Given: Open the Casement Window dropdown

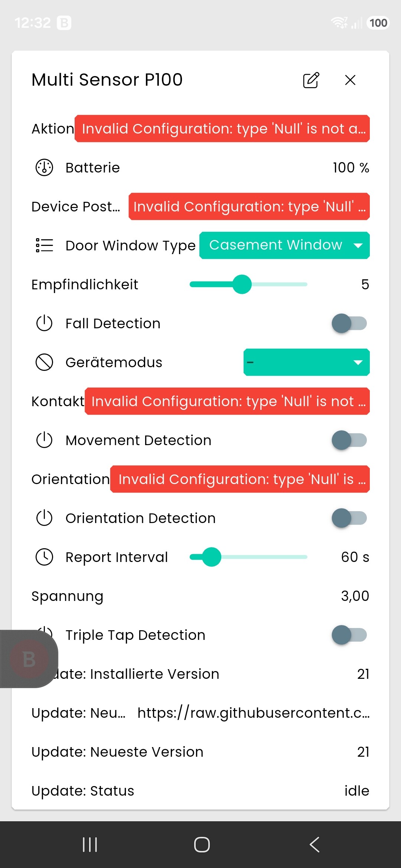Looking at the screenshot, I should 284,245.
